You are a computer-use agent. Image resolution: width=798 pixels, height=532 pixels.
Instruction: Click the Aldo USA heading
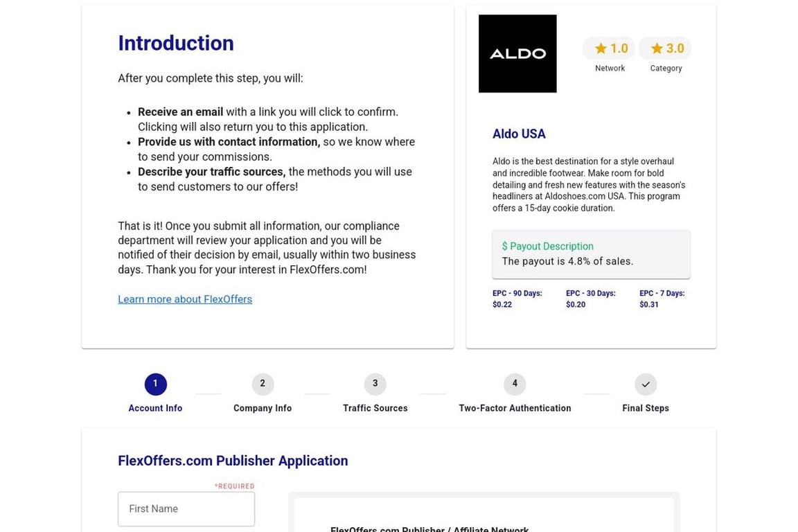tap(519, 134)
